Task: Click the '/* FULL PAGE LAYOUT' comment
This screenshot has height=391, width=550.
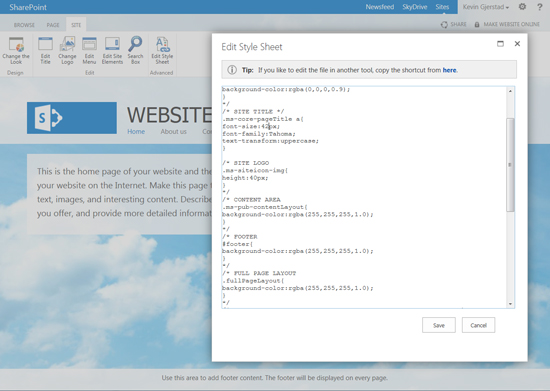Action: (259, 273)
